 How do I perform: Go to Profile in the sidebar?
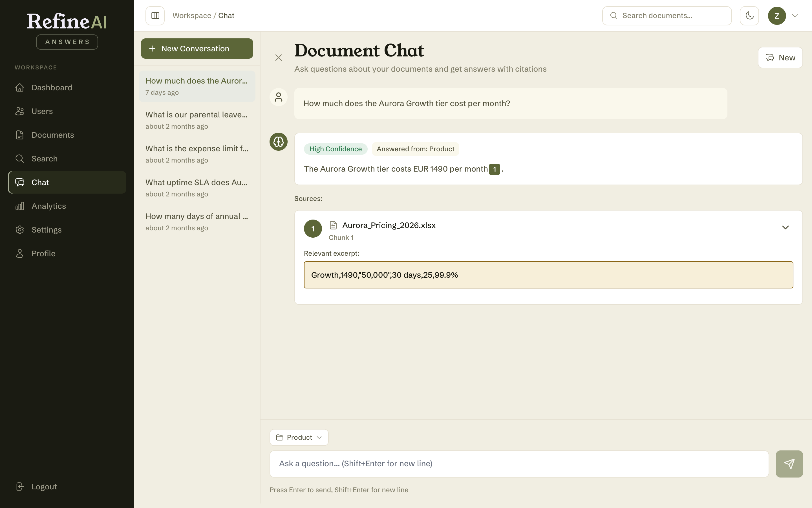pos(67,253)
